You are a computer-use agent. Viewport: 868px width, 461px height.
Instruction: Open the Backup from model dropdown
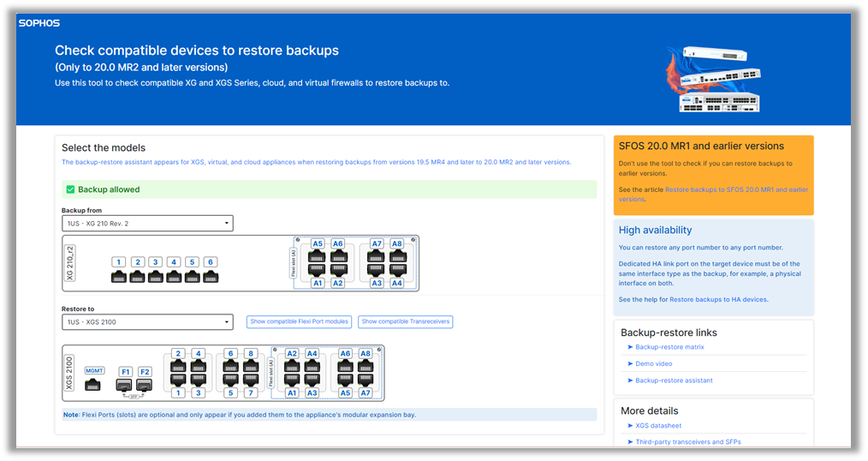pos(147,224)
